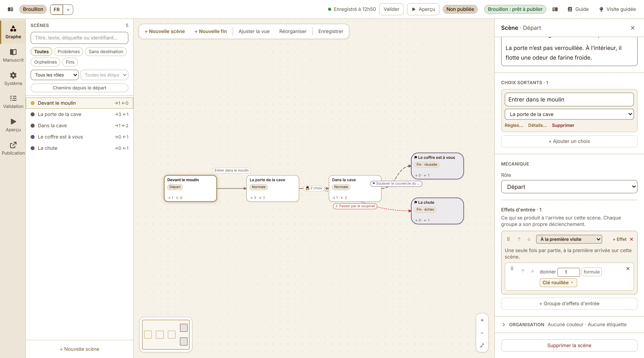Click the graph minimap thumbnail
Viewport: 644px width, 358px height.
[166, 335]
